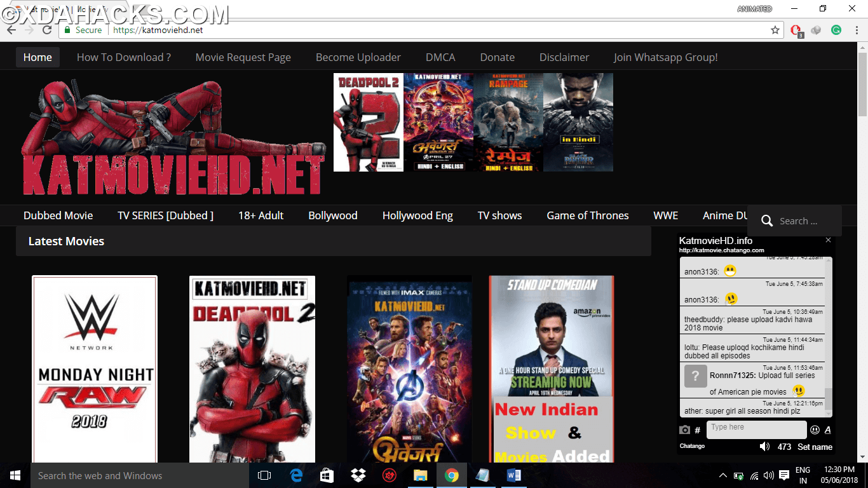Viewport: 868px width, 488px height.
Task: Open the How To Download ? page
Action: [x=124, y=57]
